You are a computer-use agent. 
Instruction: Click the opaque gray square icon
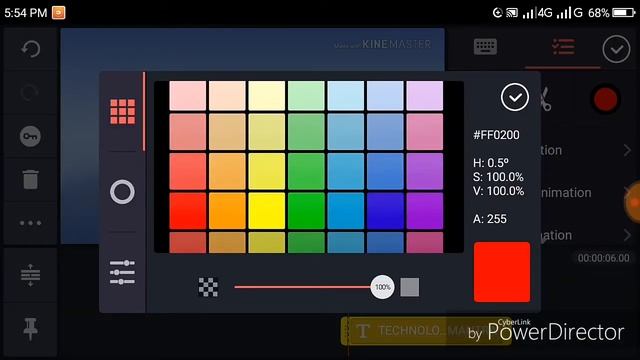pos(409,287)
